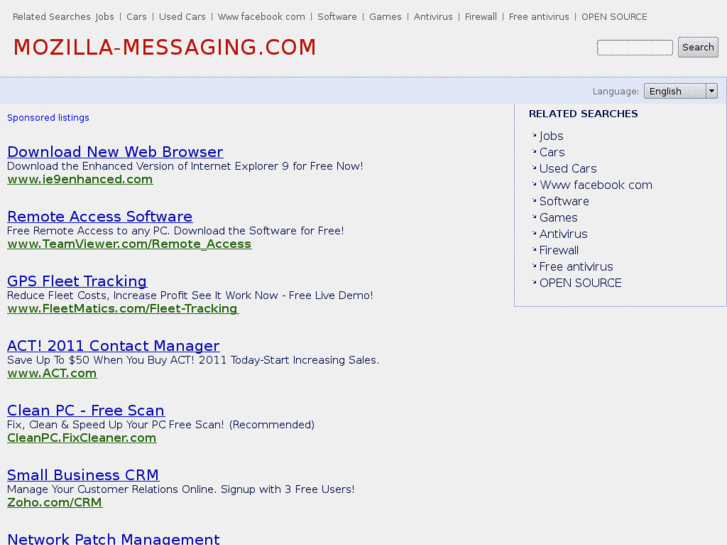
Task: Select OPEN SOURCE in the sidebar list
Action: pos(580,283)
